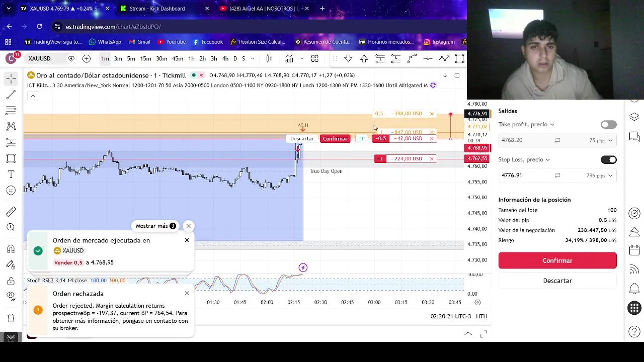Open the notifications bell icon
The width and height of the screenshot is (644, 362).
click(634, 289)
